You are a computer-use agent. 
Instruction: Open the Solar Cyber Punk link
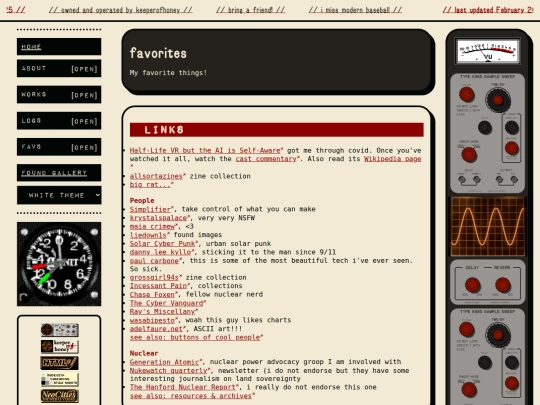164,243
